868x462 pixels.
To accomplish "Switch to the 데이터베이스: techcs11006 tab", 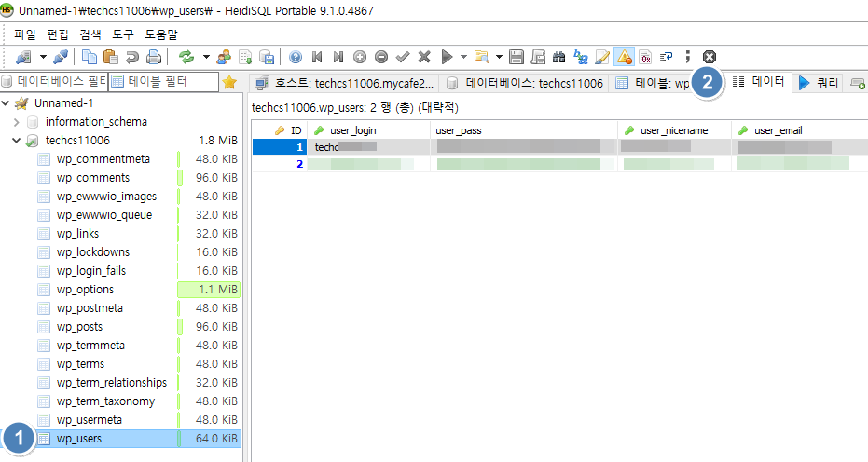I will [x=524, y=83].
